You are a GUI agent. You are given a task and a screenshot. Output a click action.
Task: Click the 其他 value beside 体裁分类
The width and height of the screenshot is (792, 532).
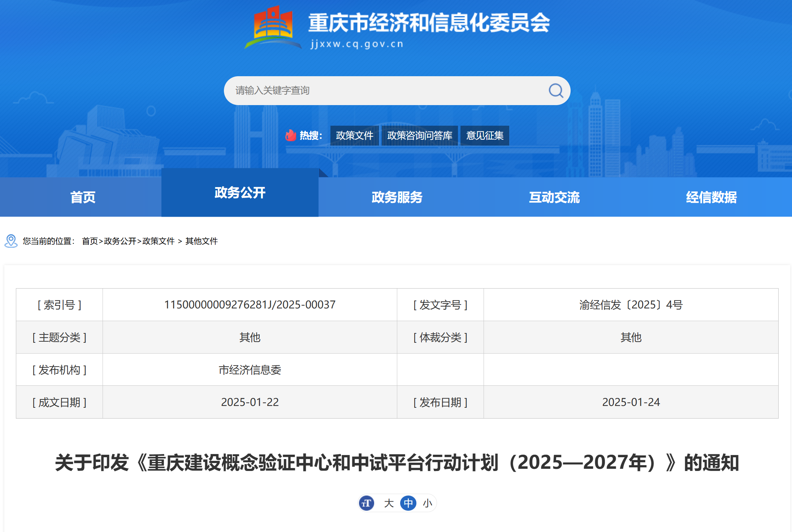[x=631, y=337]
